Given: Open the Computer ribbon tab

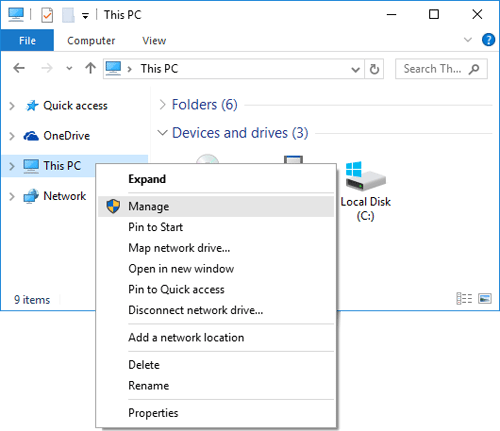Looking at the screenshot, I should [x=91, y=41].
